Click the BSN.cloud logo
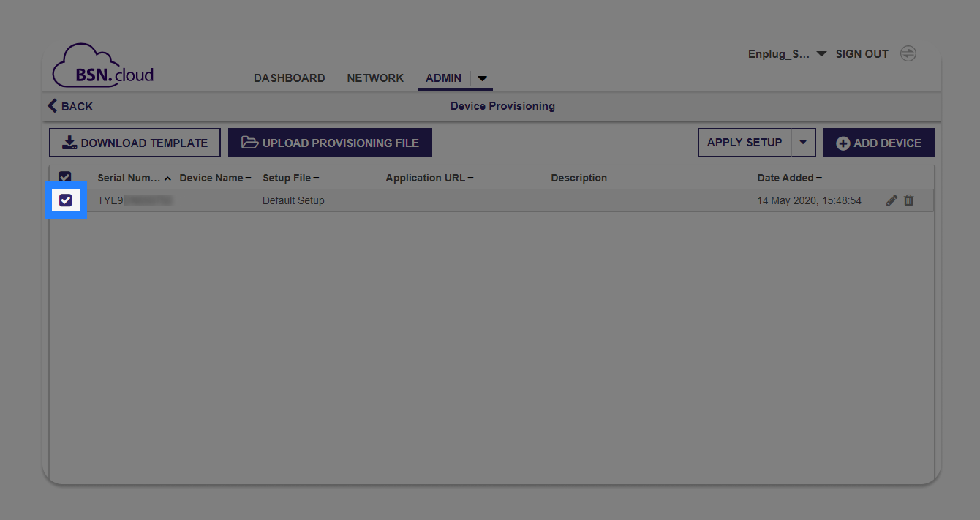This screenshot has width=980, height=520. 102,65
